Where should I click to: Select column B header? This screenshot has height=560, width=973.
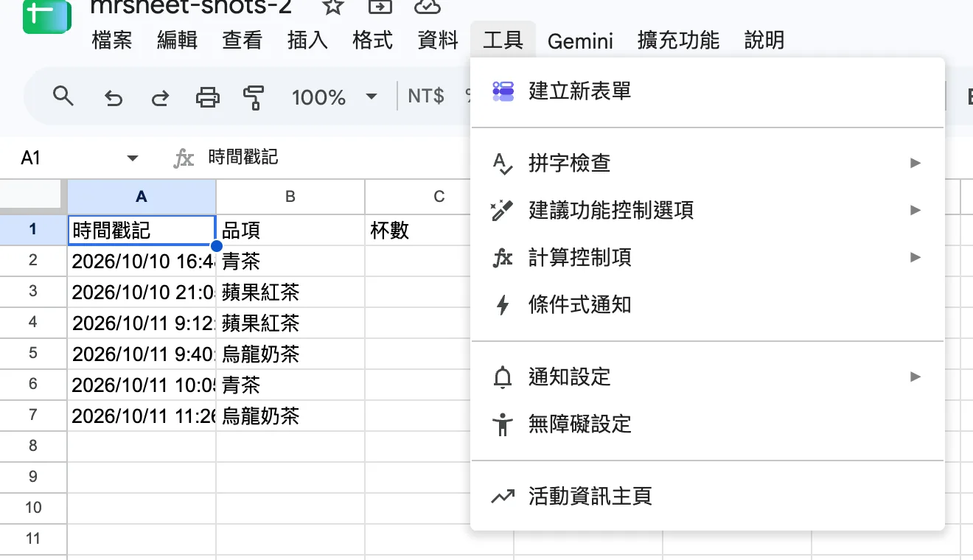pos(290,197)
